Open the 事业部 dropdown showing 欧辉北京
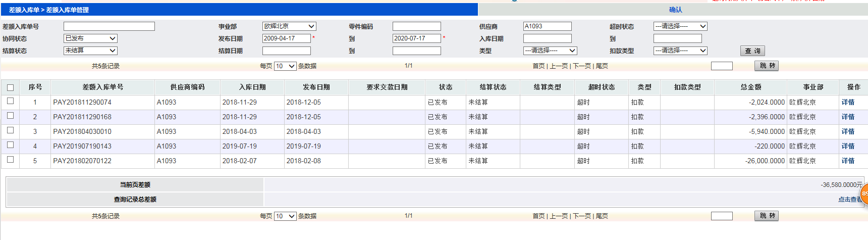Screen dimensions: 868x240 [289, 26]
